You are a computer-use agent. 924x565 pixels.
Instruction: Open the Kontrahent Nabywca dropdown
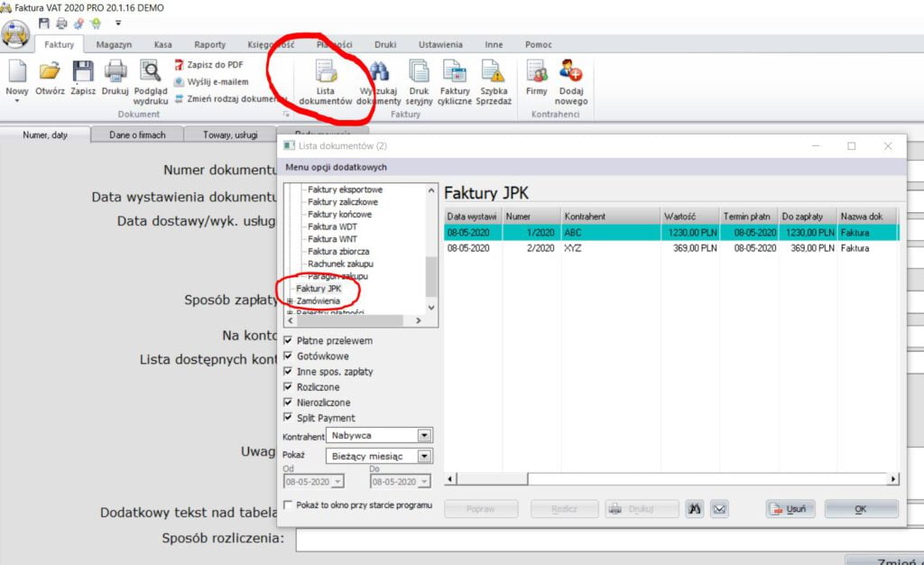[x=424, y=436]
